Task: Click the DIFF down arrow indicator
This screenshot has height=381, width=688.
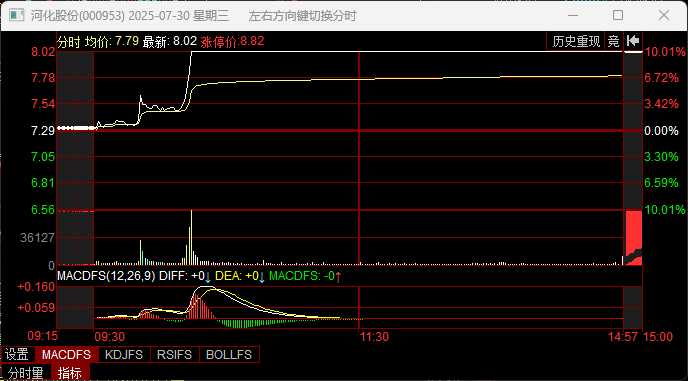Action: coord(208,277)
